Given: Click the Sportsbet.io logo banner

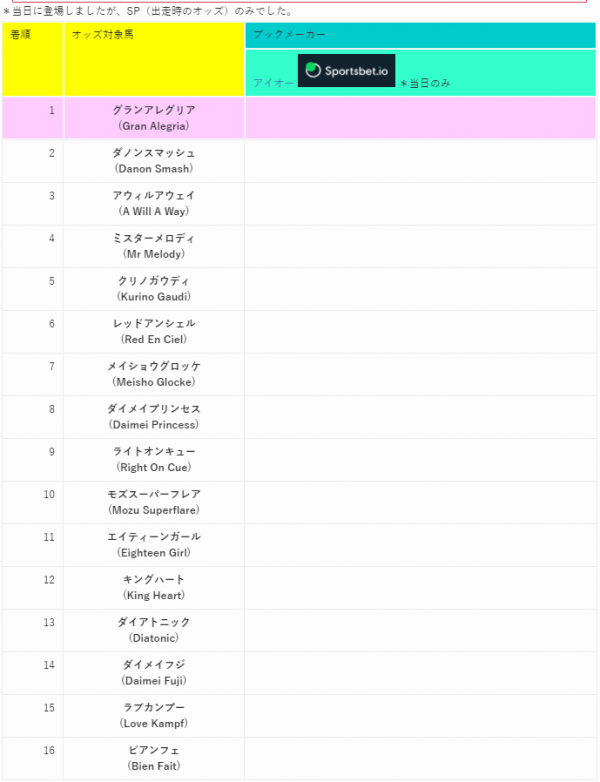Looking at the screenshot, I should (346, 71).
